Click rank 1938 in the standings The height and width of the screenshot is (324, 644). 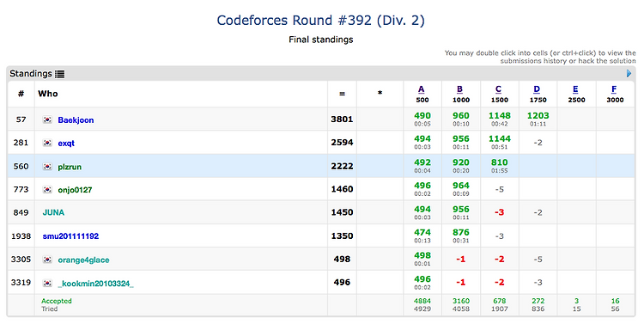21,236
